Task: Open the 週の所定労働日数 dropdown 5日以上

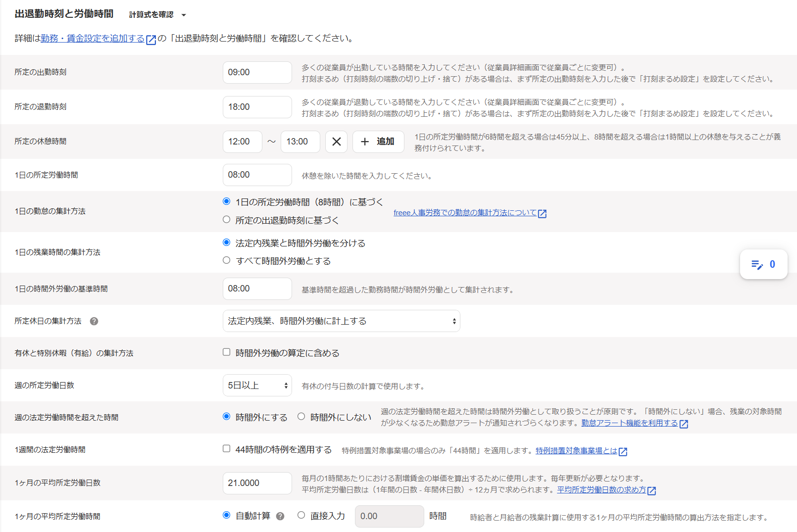Action: coord(257,385)
